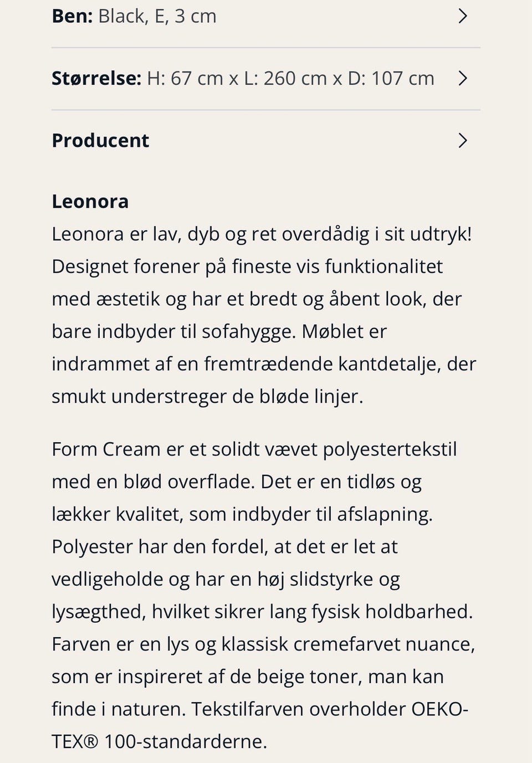The height and width of the screenshot is (763, 532).
Task: Click the line starting "Farven er en lys"
Action: [263, 644]
